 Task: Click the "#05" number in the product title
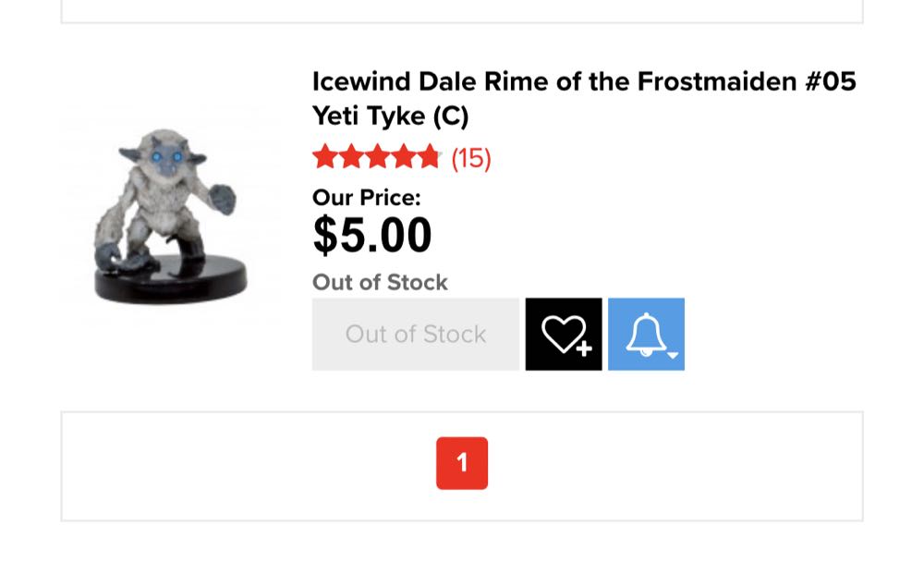[x=831, y=81]
